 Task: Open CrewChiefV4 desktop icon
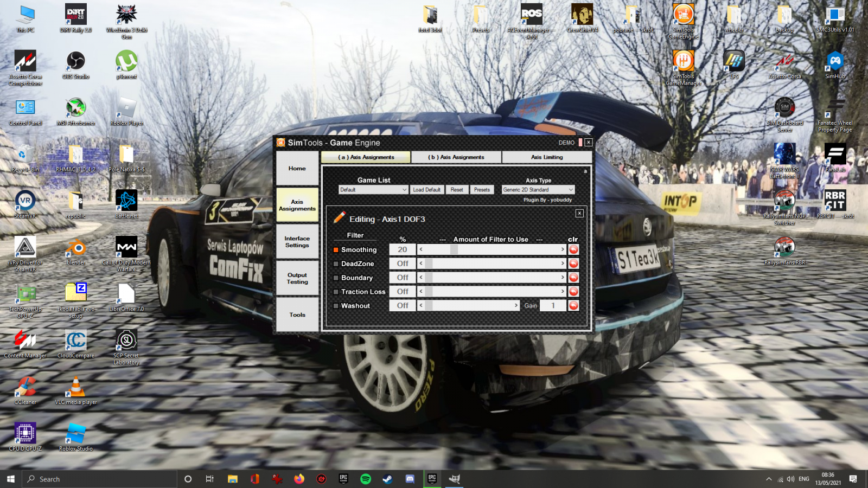pyautogui.click(x=582, y=18)
